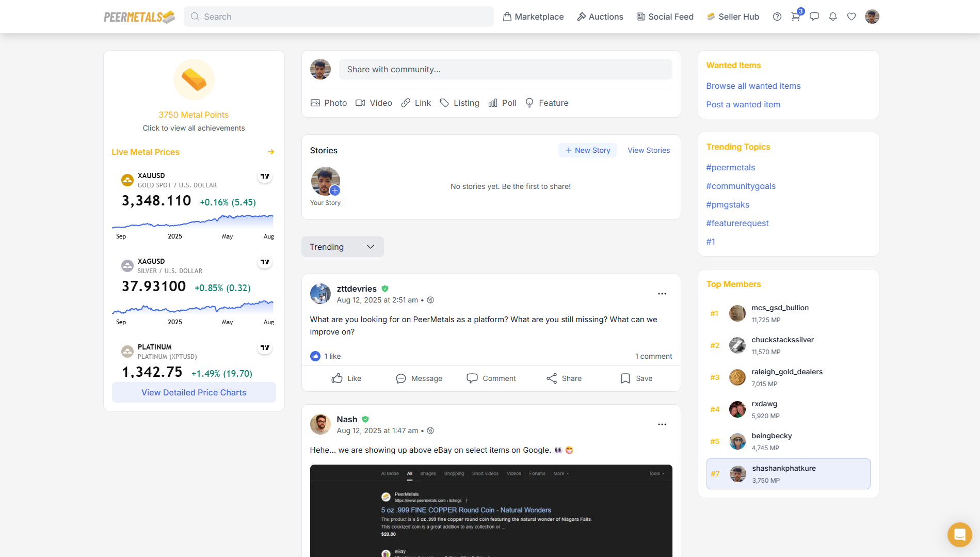
Task: Open more options on zttdevries's post
Action: pyautogui.click(x=662, y=294)
